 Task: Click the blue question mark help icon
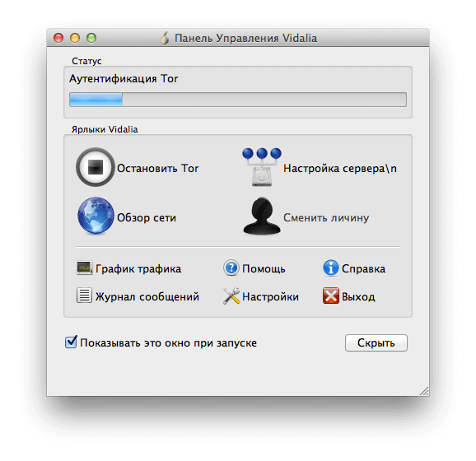coord(231,268)
